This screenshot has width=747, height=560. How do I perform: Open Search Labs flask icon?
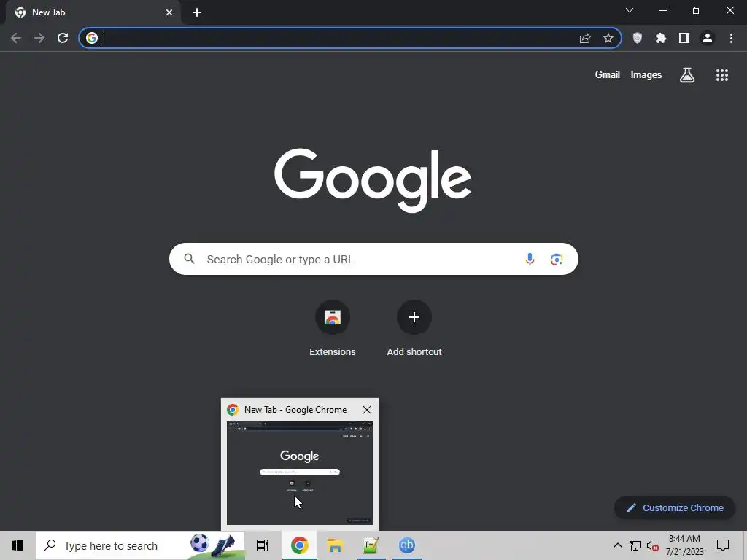[687, 75]
